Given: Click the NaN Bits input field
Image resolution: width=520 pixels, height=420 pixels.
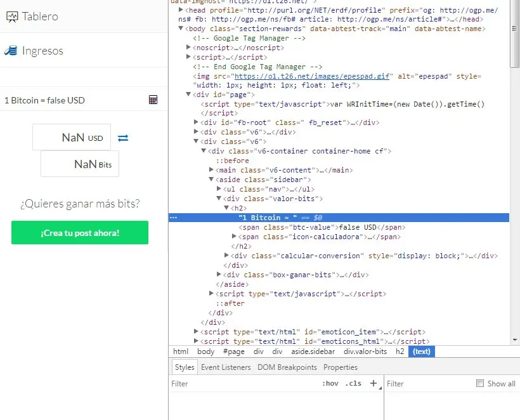Looking at the screenshot, I should tap(80, 164).
